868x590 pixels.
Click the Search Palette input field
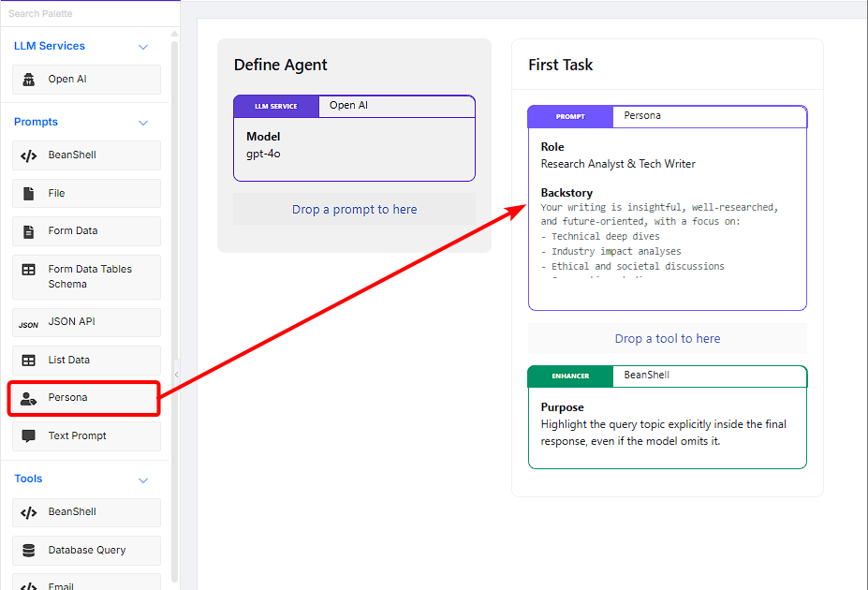(89, 14)
